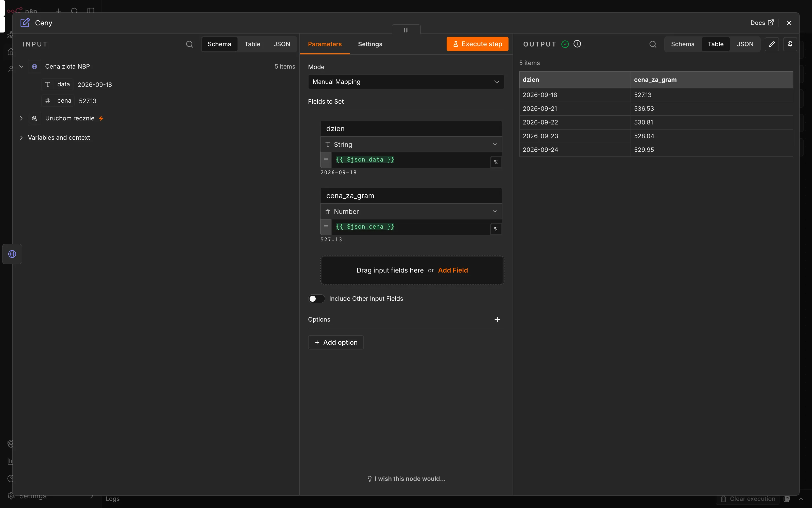Click the 536.53 cell in output table
The height and width of the screenshot is (508, 812).
coord(711,108)
